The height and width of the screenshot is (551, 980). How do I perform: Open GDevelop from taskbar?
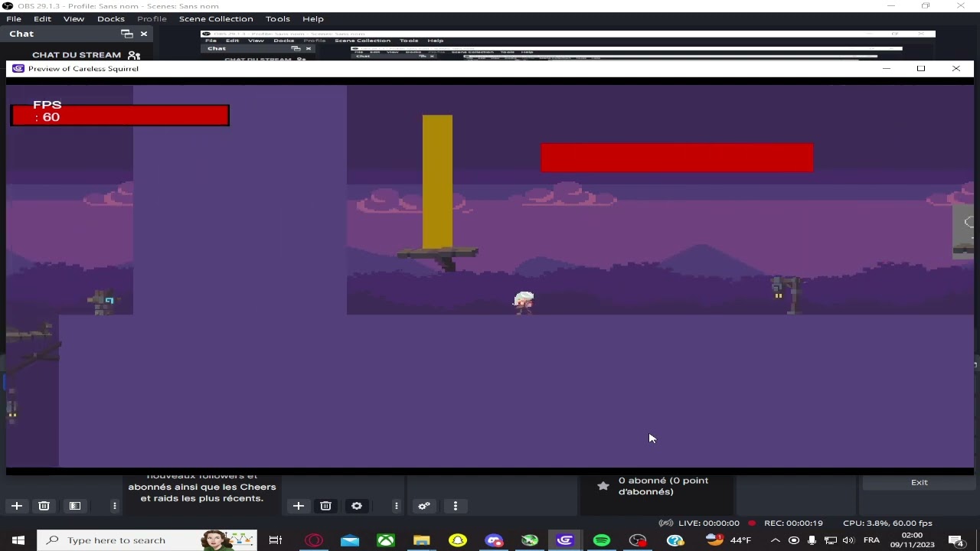click(566, 540)
